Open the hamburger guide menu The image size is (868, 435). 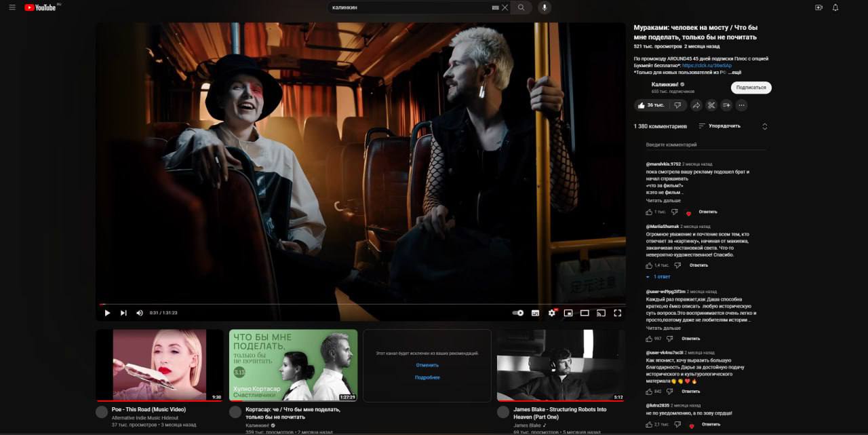12,7
